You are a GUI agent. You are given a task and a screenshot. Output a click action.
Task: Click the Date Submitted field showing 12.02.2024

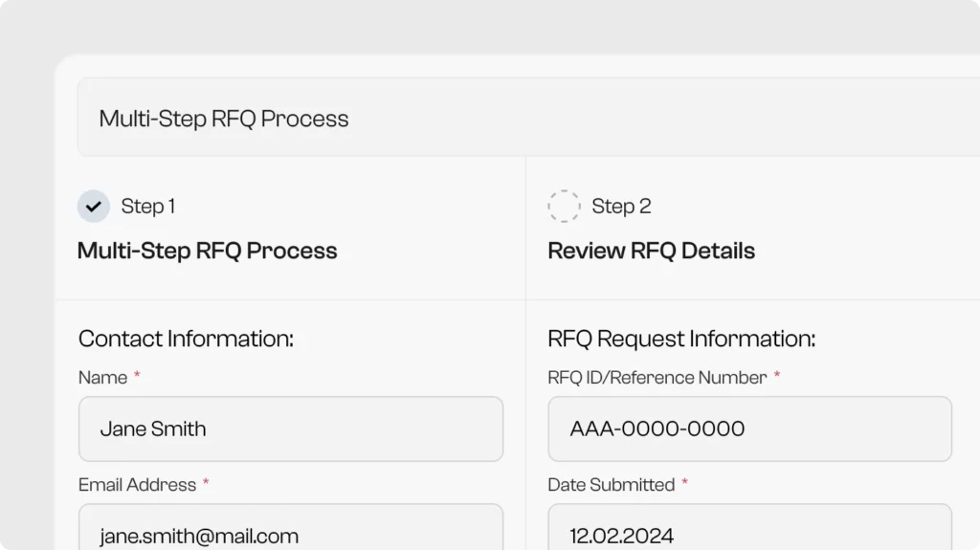749,531
